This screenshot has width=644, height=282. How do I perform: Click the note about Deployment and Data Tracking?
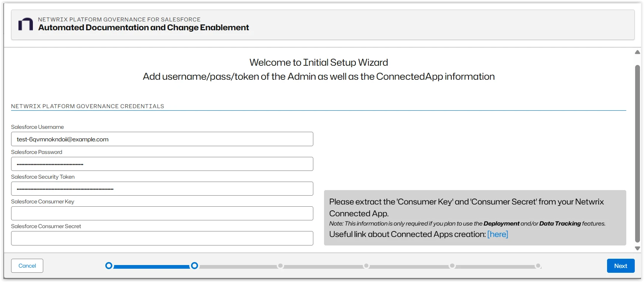pyautogui.click(x=467, y=224)
